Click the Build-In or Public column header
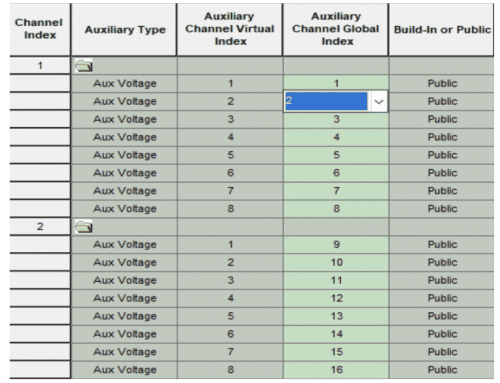This screenshot has width=500, height=383. pyautogui.click(x=442, y=29)
